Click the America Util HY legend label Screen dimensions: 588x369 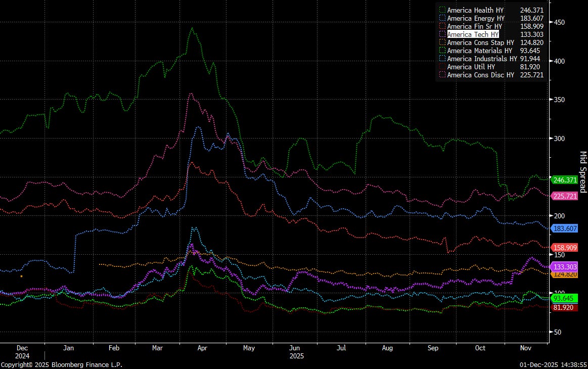pos(471,67)
